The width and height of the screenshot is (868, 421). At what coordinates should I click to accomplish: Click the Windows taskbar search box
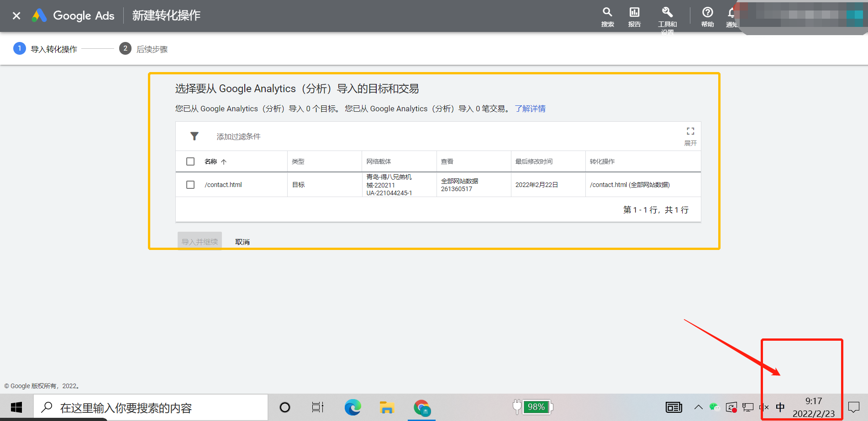(151, 407)
